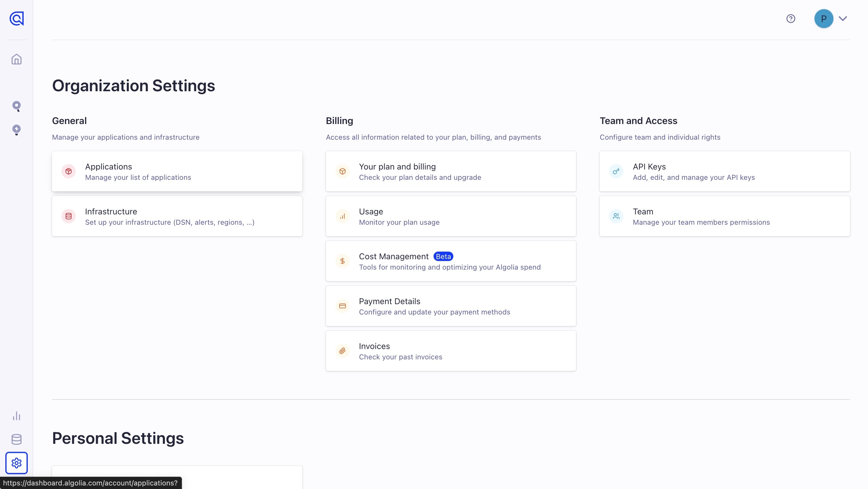This screenshot has height=489, width=868.
Task: Click the Algolia logo in sidebar
Action: (17, 19)
